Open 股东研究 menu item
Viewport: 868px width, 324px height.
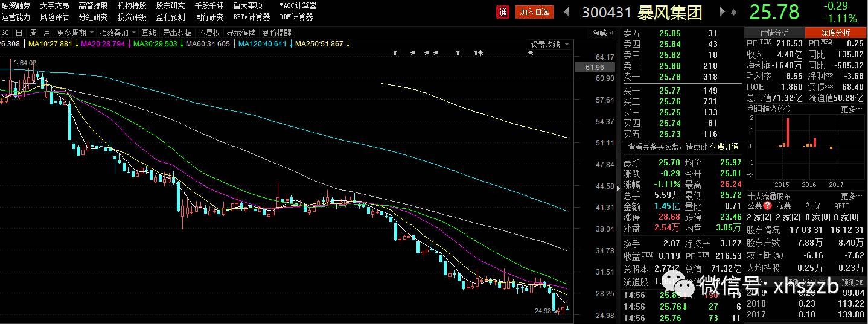[170, 5]
